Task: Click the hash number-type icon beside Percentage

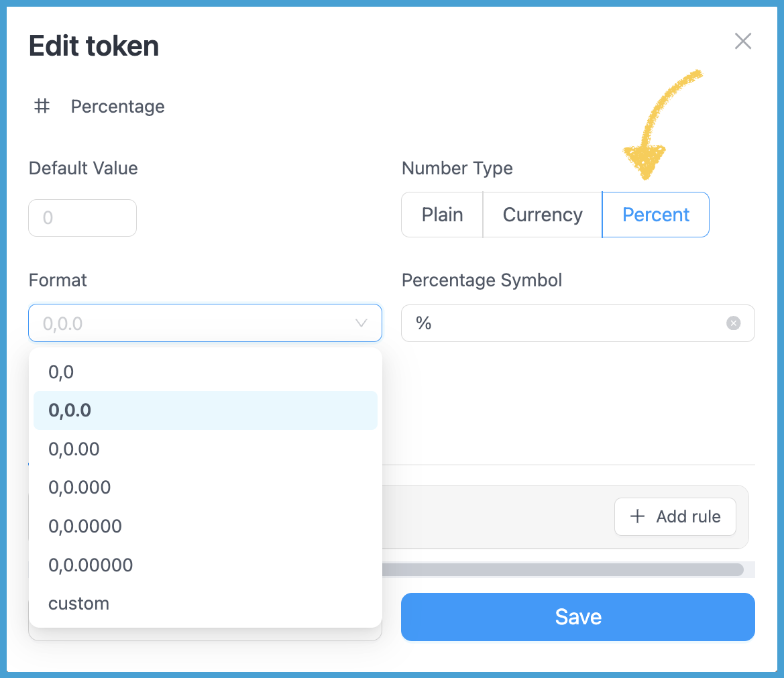Action: point(42,106)
